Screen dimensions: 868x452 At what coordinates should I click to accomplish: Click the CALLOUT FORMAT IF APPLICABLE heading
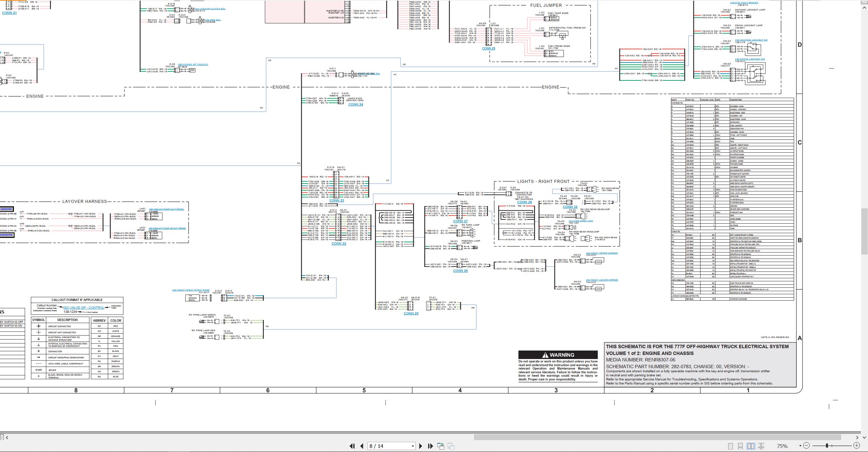pyautogui.click(x=77, y=300)
